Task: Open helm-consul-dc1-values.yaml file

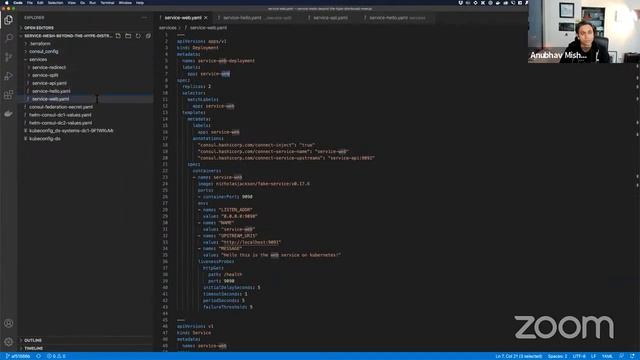Action: pyautogui.click(x=60, y=115)
